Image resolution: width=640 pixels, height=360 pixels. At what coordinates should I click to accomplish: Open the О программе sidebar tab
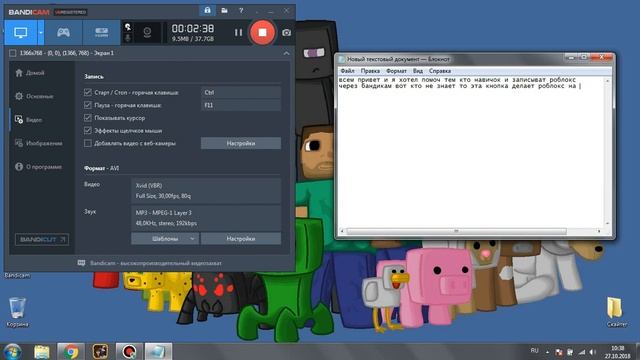pos(38,167)
